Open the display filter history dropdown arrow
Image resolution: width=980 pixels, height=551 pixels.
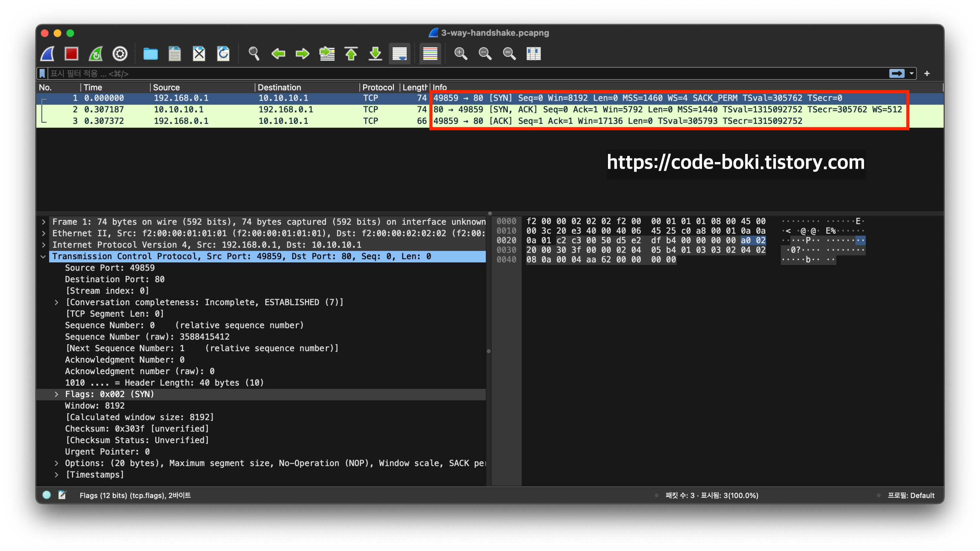point(911,74)
